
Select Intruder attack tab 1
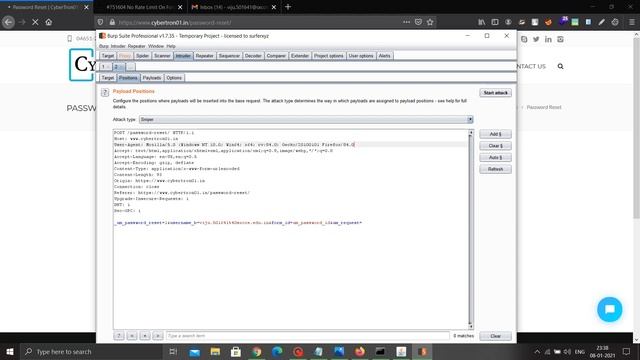coord(104,67)
